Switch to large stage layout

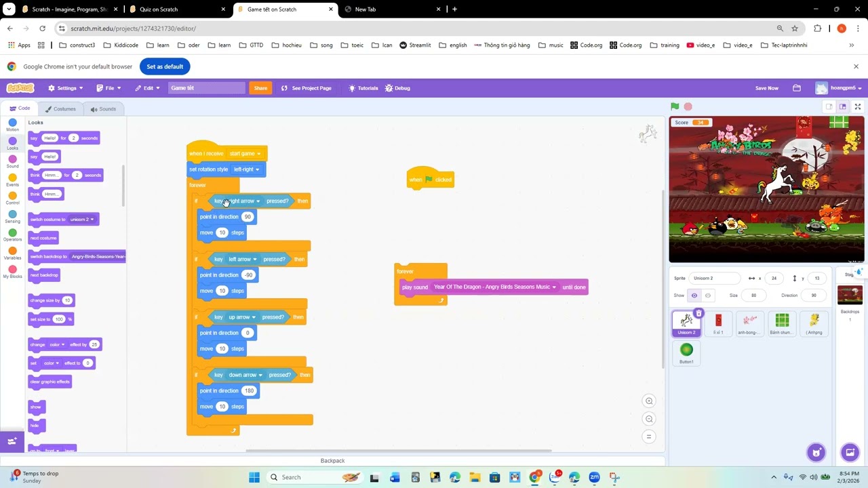point(843,106)
